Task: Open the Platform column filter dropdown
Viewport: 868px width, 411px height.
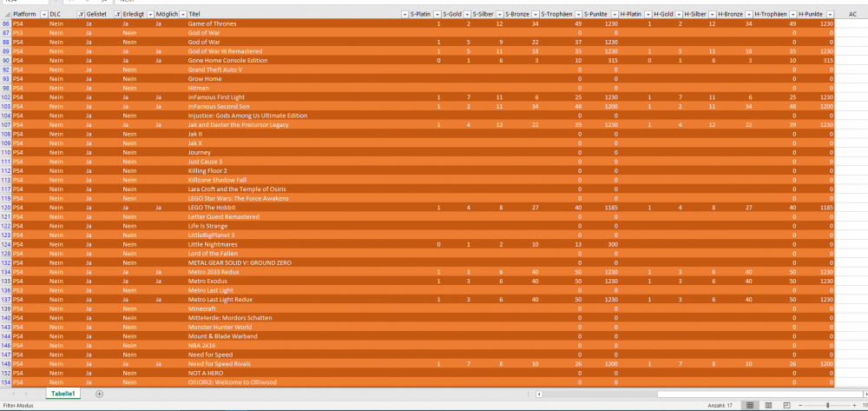Action: click(43, 15)
